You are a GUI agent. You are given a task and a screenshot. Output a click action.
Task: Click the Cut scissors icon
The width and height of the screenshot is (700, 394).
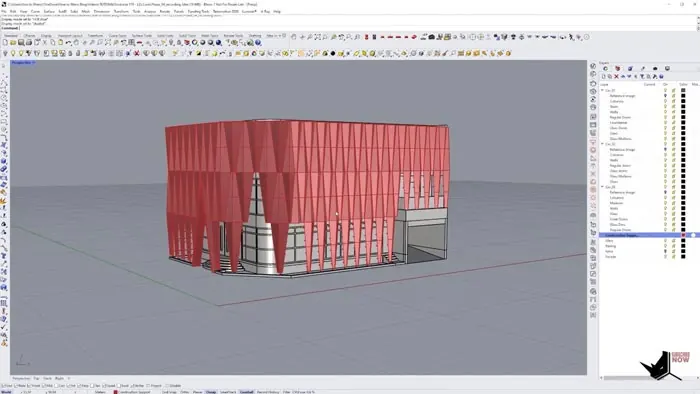pyautogui.click(x=45, y=43)
